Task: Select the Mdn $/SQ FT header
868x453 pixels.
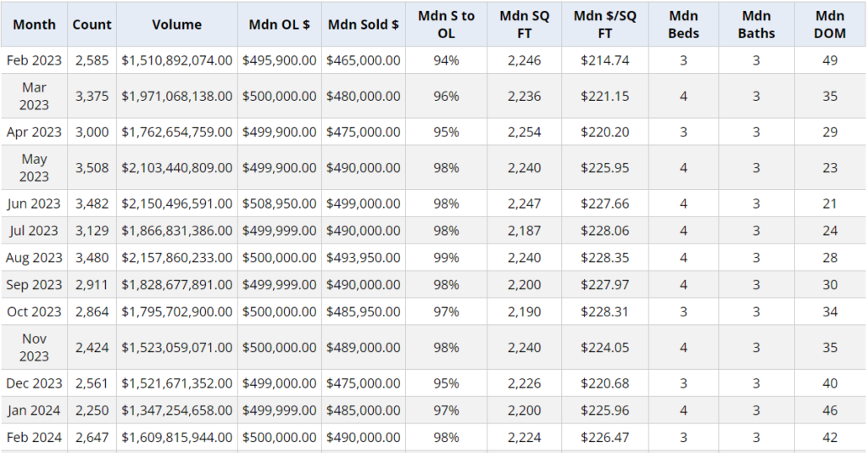Action: [604, 25]
